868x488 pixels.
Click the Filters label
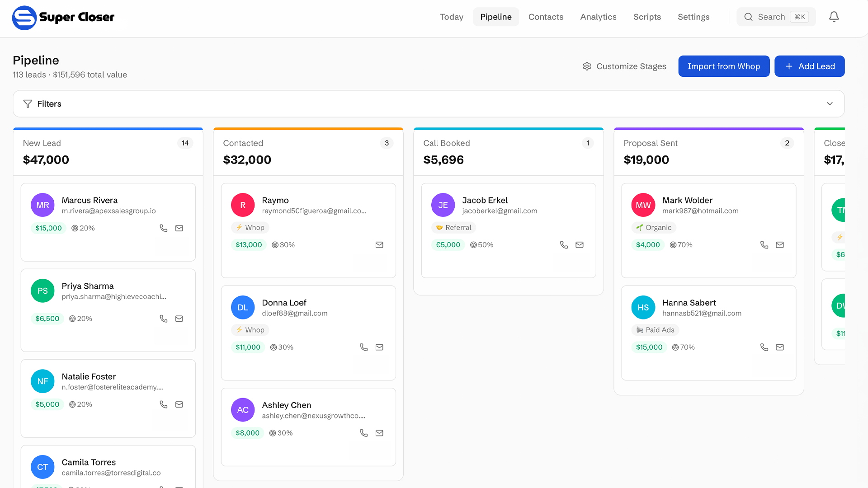[49, 104]
